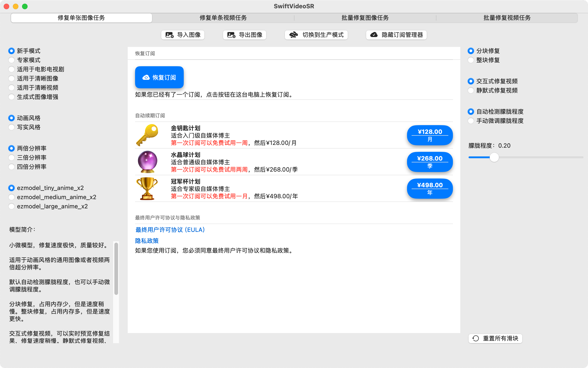
Task: Click the purple crystal ball plan icon
Action: (x=147, y=162)
